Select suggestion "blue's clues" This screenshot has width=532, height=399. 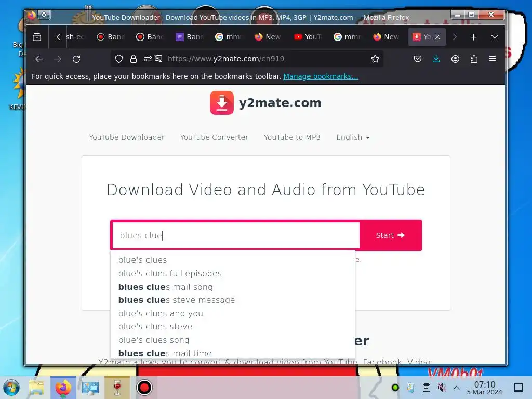pos(233,260)
